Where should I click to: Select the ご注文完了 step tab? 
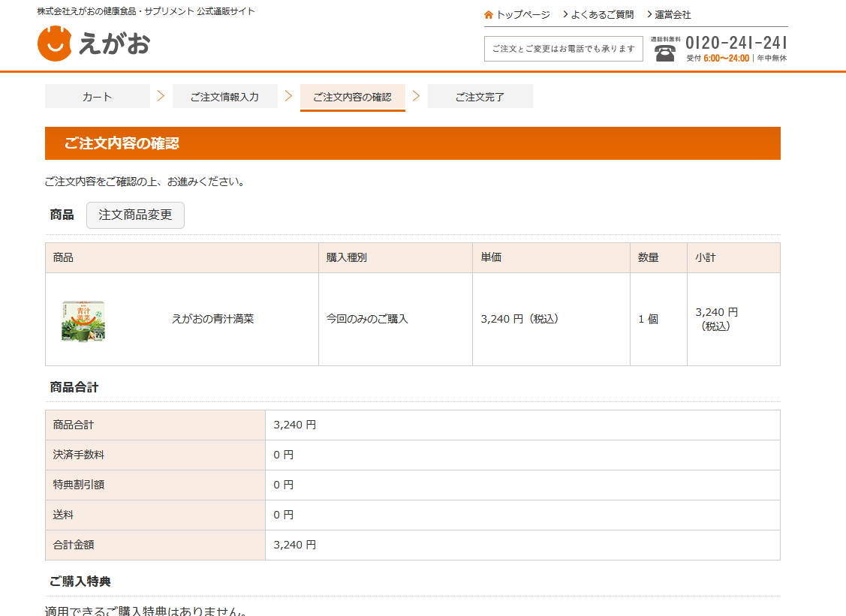[x=480, y=97]
